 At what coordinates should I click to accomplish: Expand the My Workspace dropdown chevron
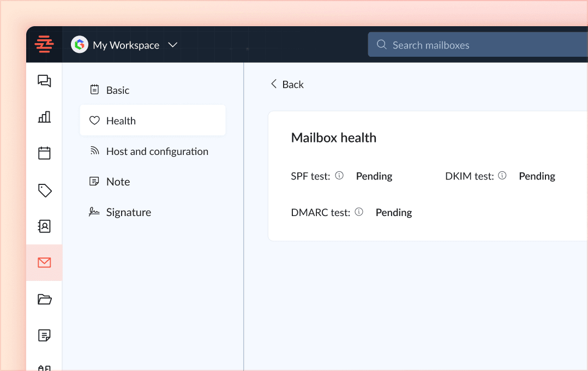pyautogui.click(x=172, y=45)
